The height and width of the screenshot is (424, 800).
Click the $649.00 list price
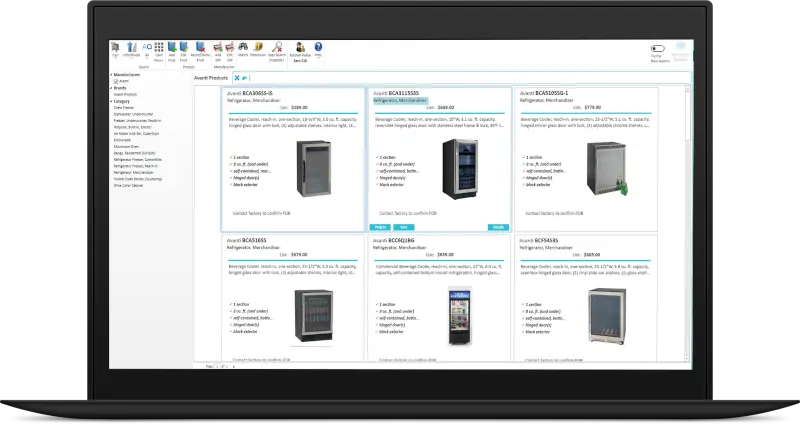(446, 108)
